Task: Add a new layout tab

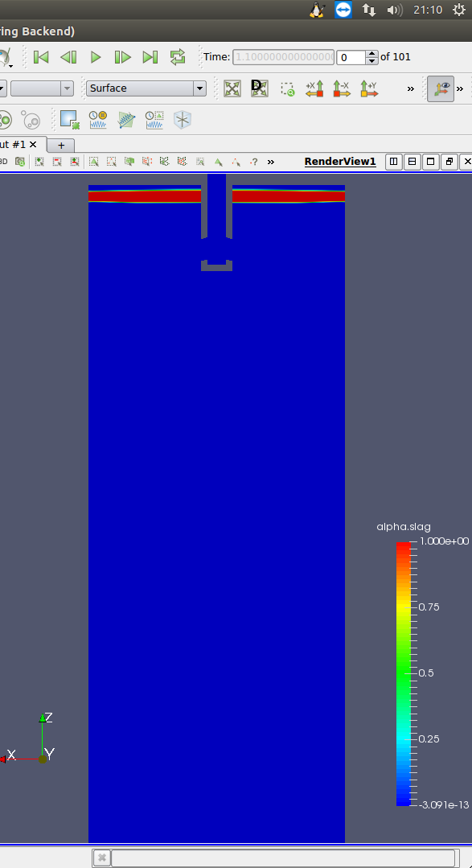Action: tap(61, 146)
